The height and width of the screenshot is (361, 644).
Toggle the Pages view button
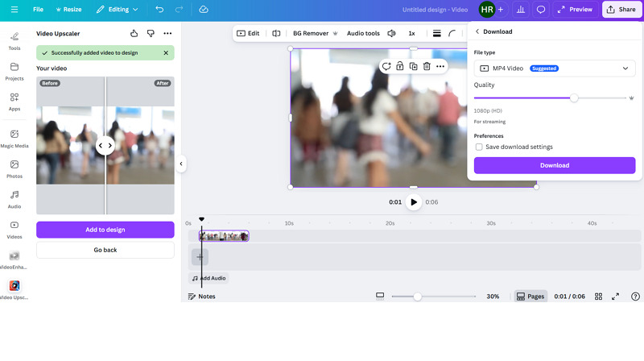pos(530,297)
